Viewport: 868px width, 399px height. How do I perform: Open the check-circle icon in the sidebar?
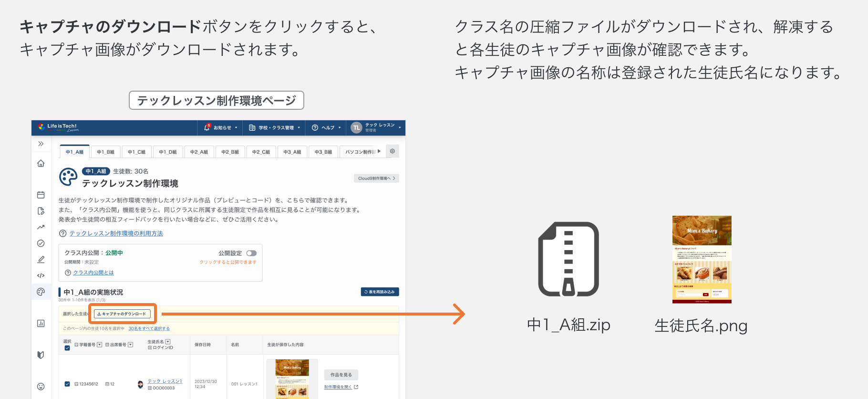[x=41, y=243]
